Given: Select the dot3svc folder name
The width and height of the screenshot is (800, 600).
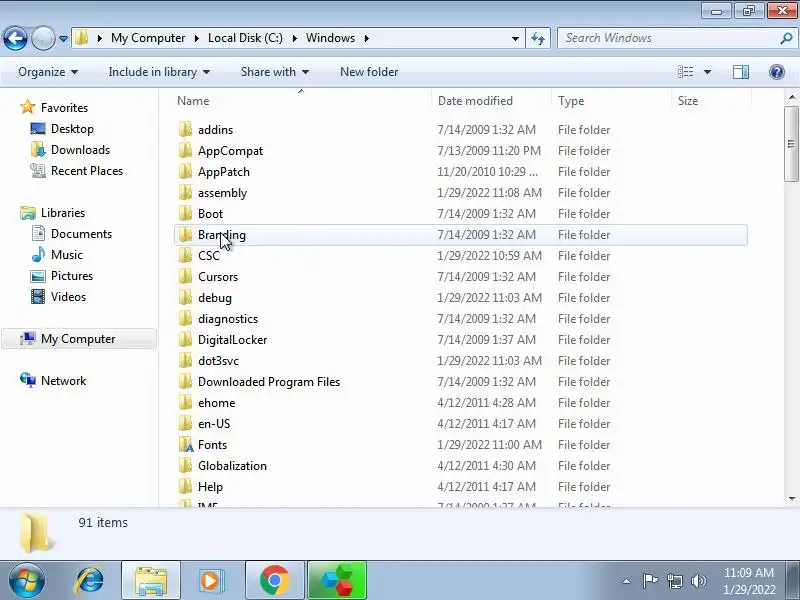Looking at the screenshot, I should tap(218, 361).
